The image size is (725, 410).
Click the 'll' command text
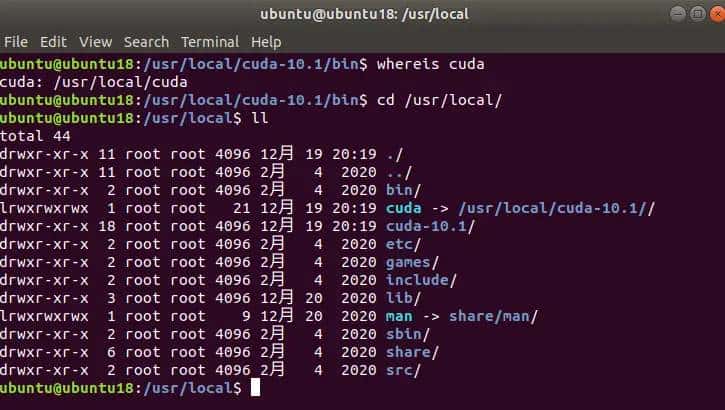coord(260,118)
